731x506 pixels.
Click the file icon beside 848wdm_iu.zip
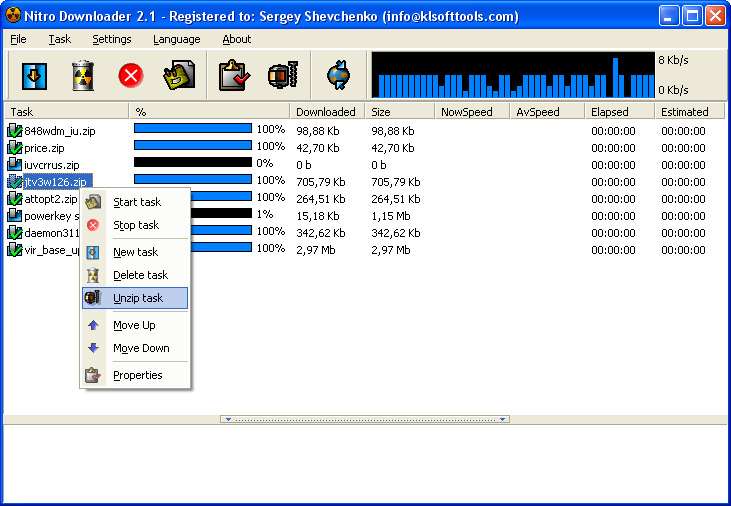click(x=14, y=131)
